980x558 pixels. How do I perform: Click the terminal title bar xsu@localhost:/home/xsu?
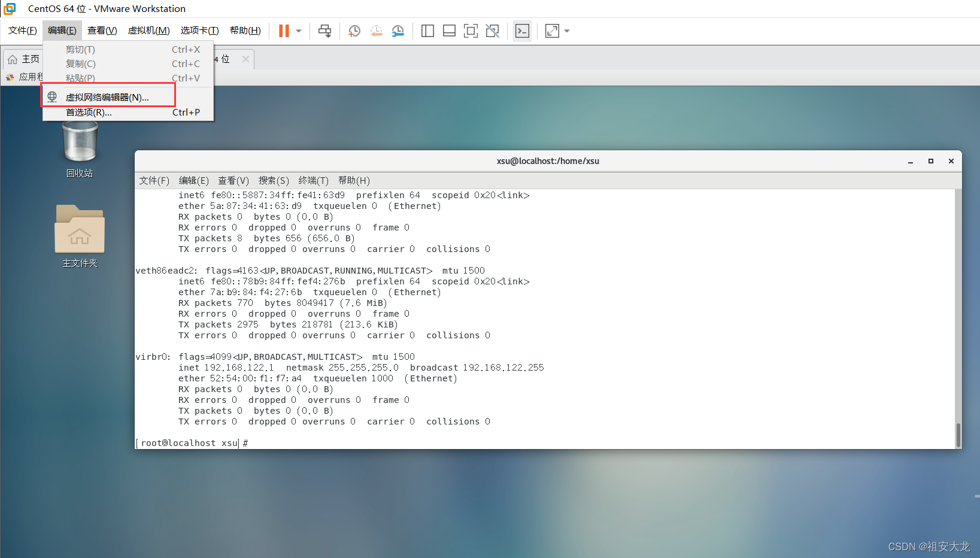[548, 161]
